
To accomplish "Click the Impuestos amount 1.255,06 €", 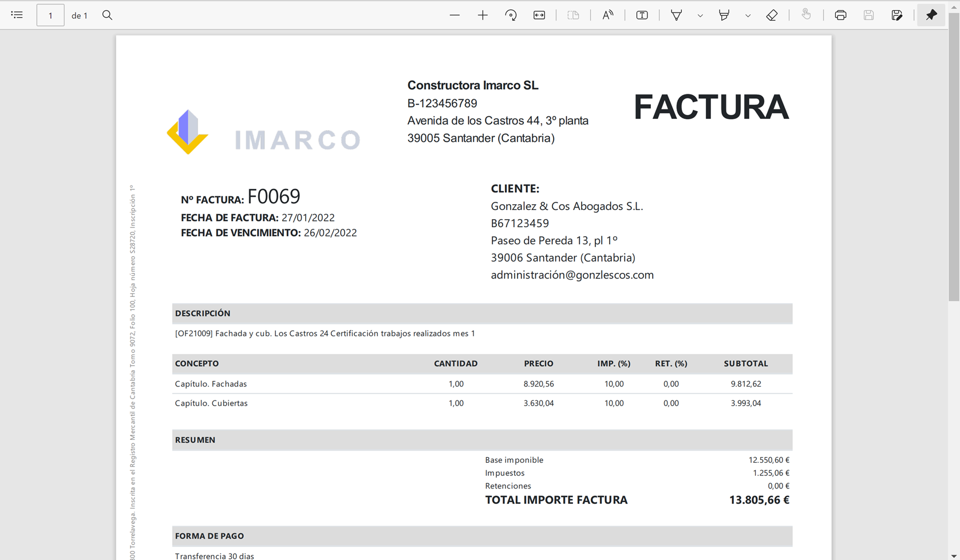I will point(771,473).
